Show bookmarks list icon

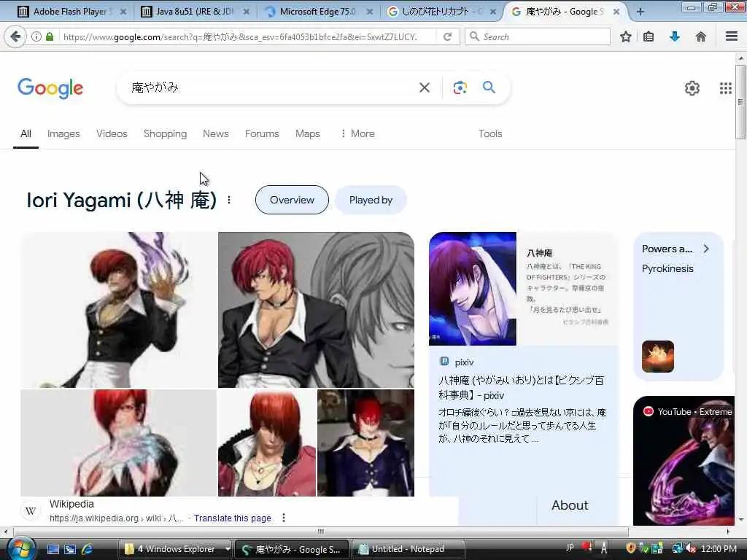click(x=649, y=36)
